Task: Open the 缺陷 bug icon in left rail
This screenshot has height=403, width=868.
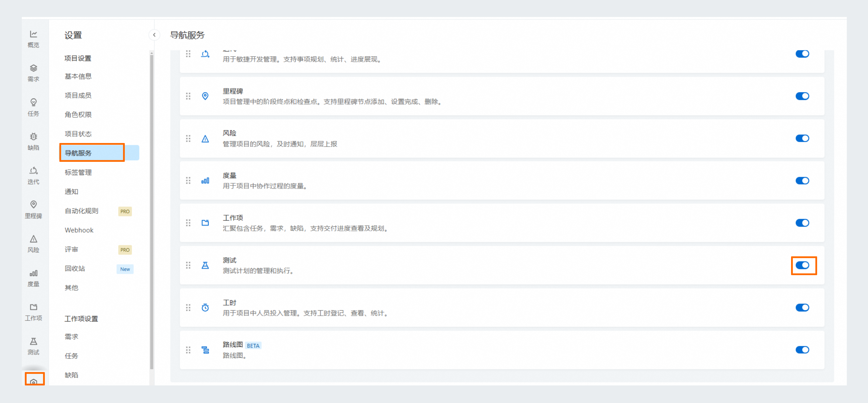Action: pyautogui.click(x=33, y=142)
